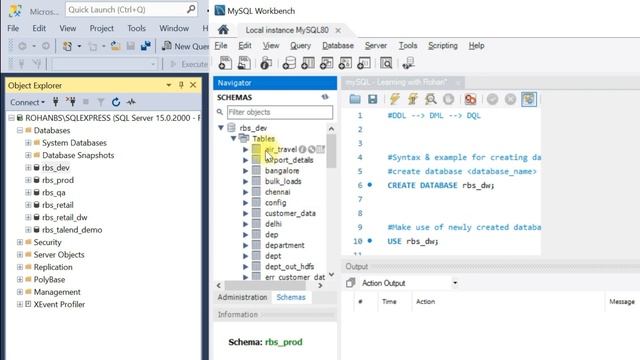Toggle the auto-commit mode icon

click(x=529, y=99)
